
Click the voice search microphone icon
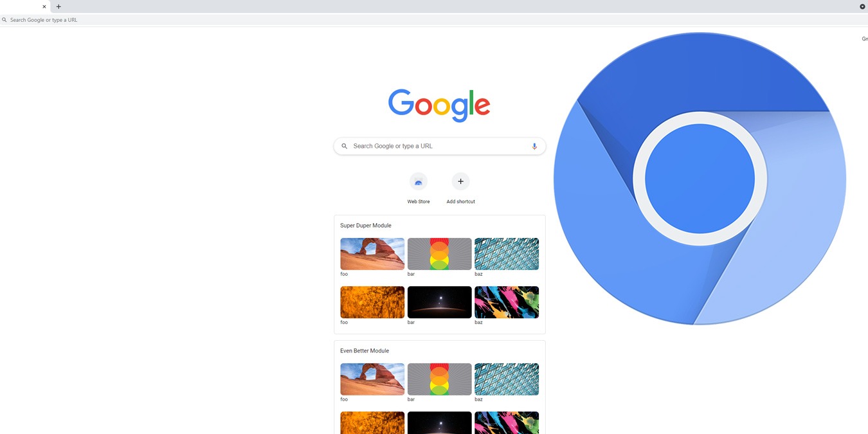534,146
